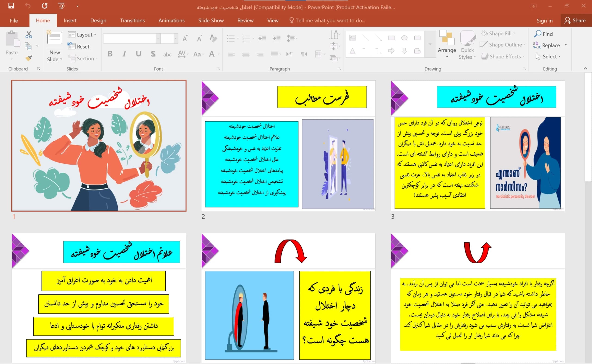Open the Insert tab
This screenshot has height=364, width=592.
pyautogui.click(x=70, y=21)
